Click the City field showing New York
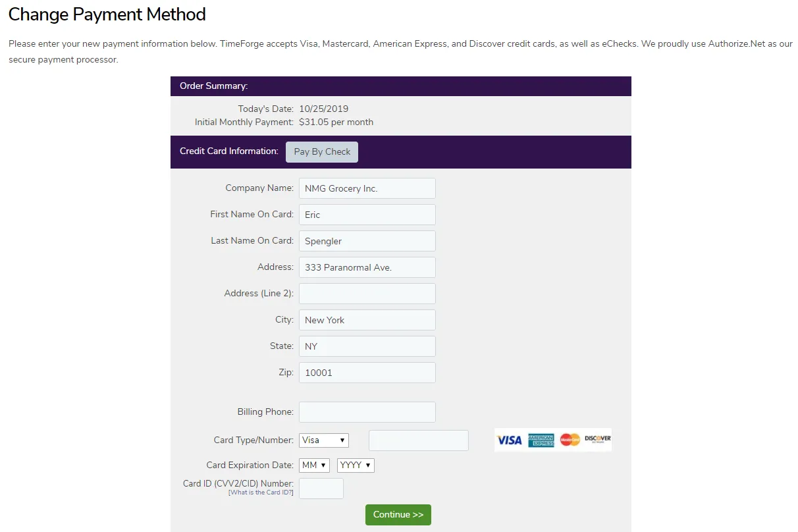The width and height of the screenshot is (798, 532). coord(367,320)
